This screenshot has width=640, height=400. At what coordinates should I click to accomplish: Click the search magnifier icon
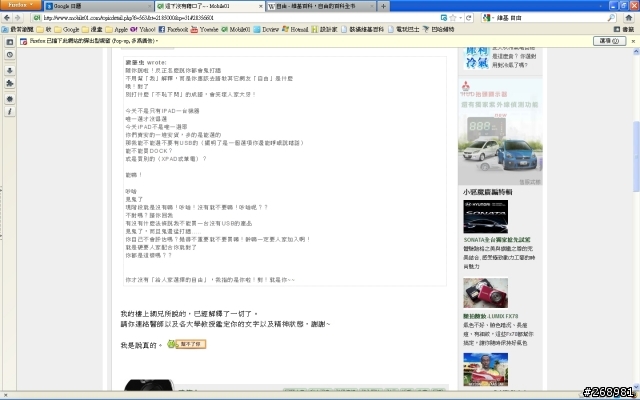(611, 18)
